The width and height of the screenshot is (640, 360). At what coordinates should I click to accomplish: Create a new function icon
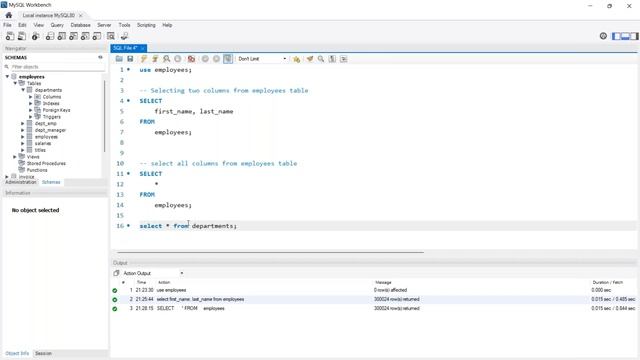coord(97,36)
